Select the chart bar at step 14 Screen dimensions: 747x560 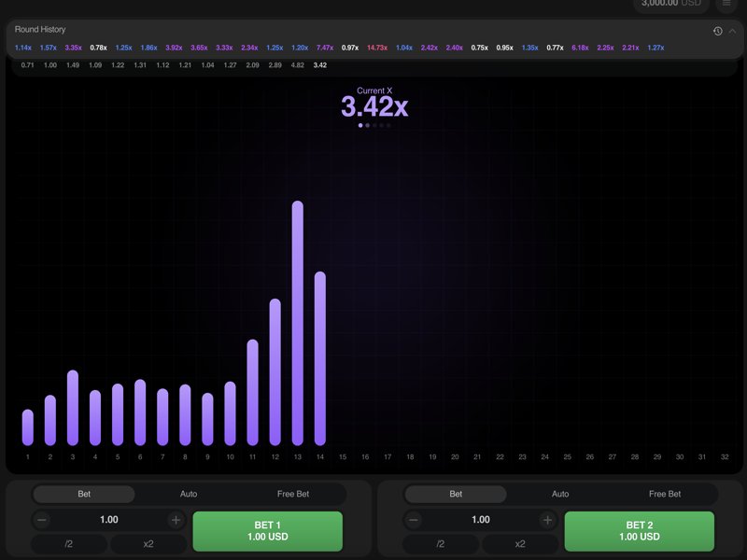[x=320, y=358]
